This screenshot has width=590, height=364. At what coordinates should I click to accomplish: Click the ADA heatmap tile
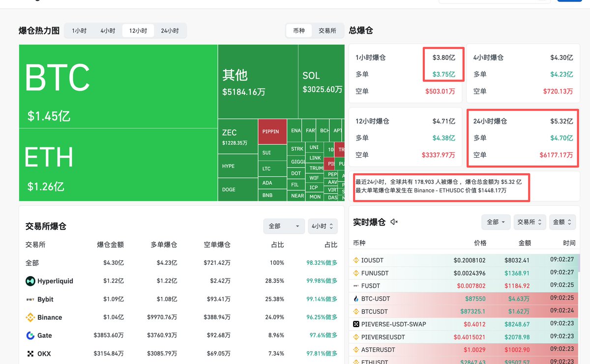pos(272,183)
